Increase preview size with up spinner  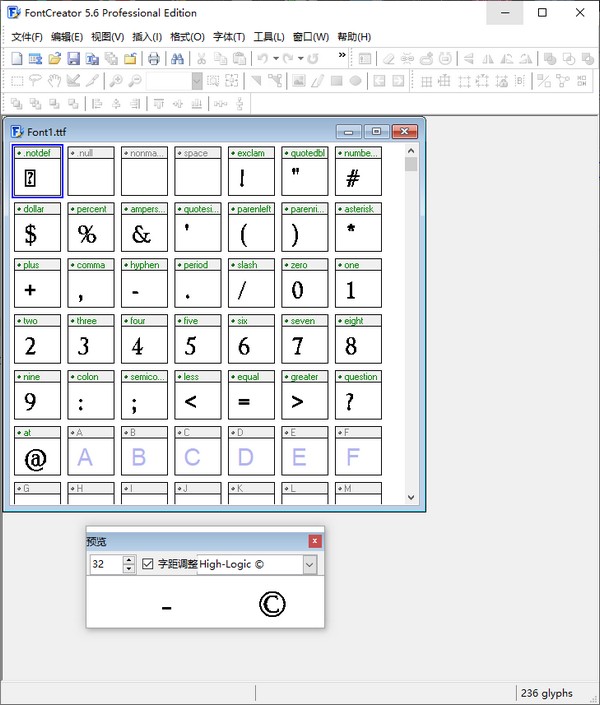pyautogui.click(x=129, y=560)
